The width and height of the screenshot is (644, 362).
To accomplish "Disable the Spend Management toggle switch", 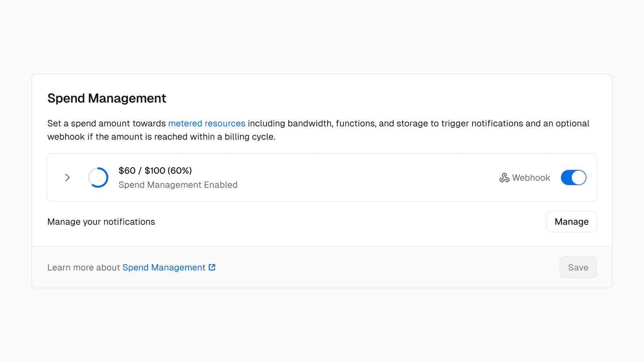I will [573, 177].
